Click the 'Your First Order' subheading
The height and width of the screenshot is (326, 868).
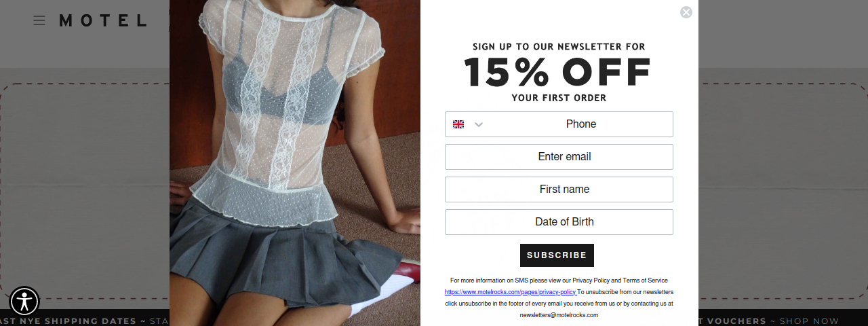pyautogui.click(x=559, y=98)
